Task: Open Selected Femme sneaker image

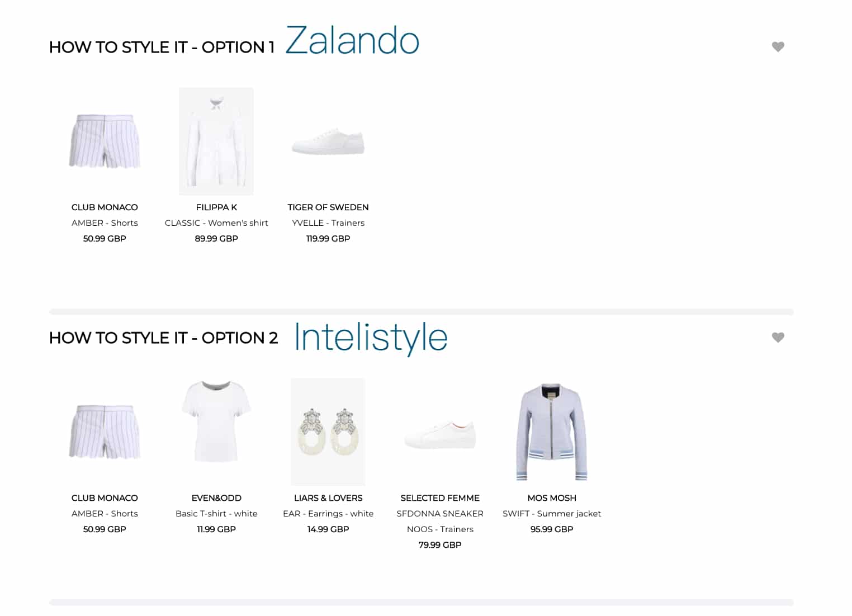Action: (440, 434)
